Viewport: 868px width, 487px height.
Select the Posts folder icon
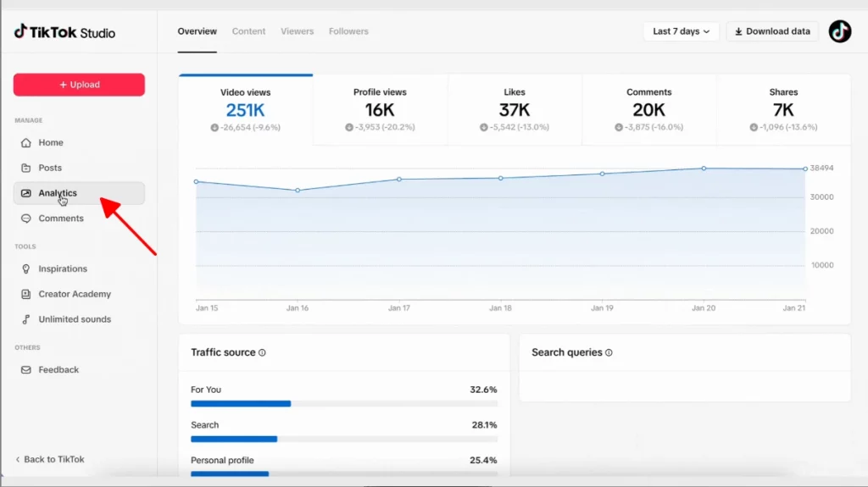coord(26,168)
